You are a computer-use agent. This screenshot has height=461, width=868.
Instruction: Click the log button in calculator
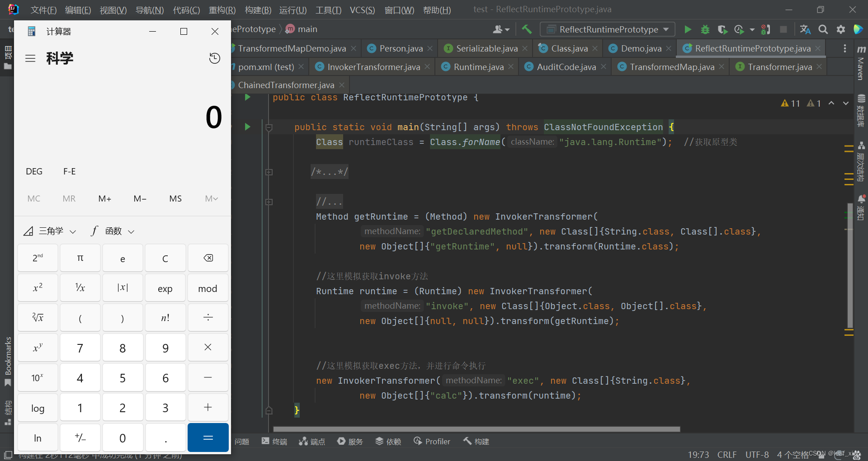click(x=38, y=408)
